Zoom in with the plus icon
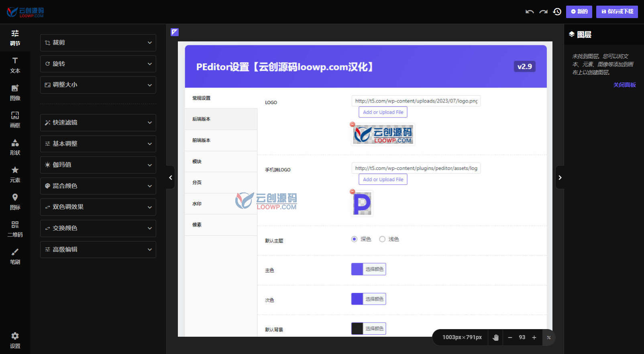The image size is (644, 354). (x=534, y=338)
